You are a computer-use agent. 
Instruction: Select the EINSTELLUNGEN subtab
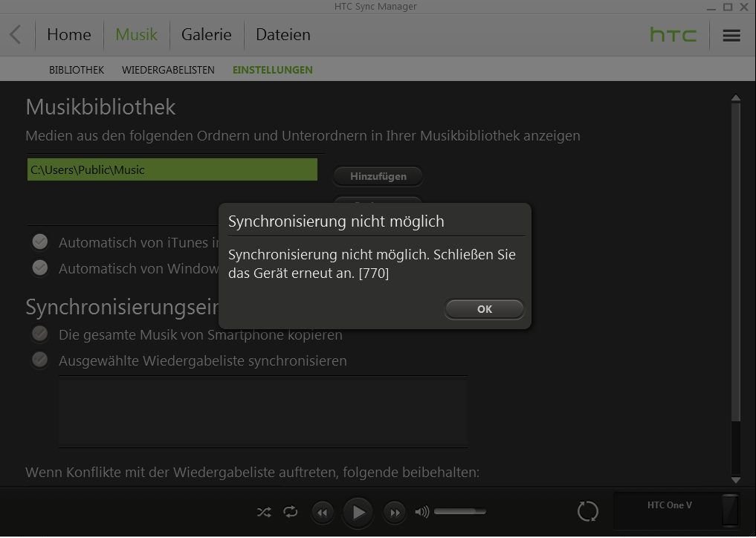pyautogui.click(x=272, y=70)
